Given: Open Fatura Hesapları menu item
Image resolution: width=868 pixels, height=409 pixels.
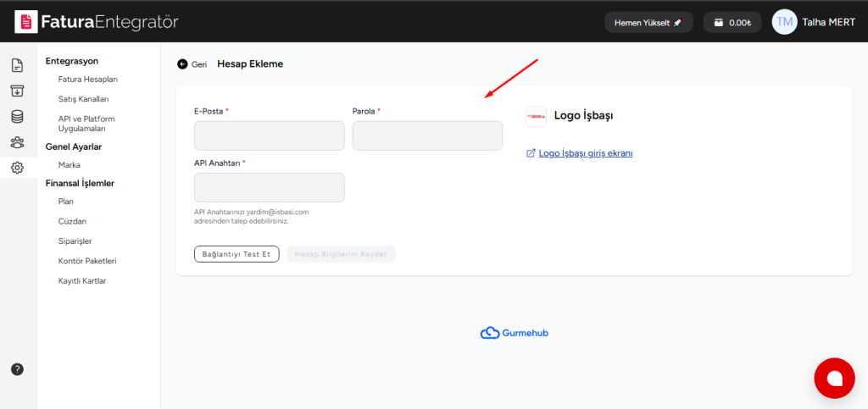Looking at the screenshot, I should [87, 80].
